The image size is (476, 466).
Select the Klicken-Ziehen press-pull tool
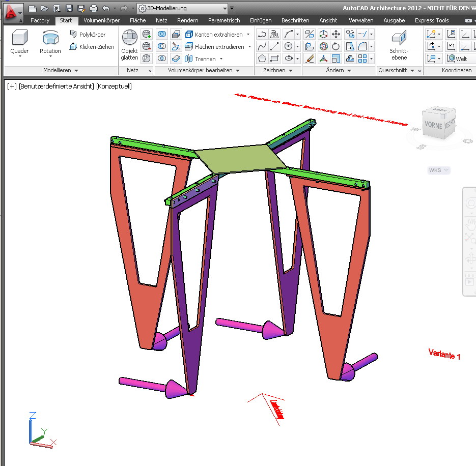pyautogui.click(x=92, y=47)
